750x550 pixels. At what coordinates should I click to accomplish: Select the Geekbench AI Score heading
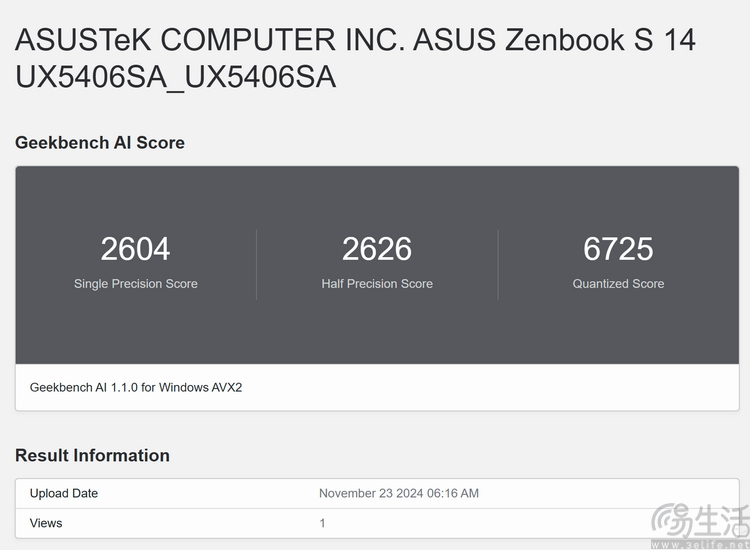[100, 143]
